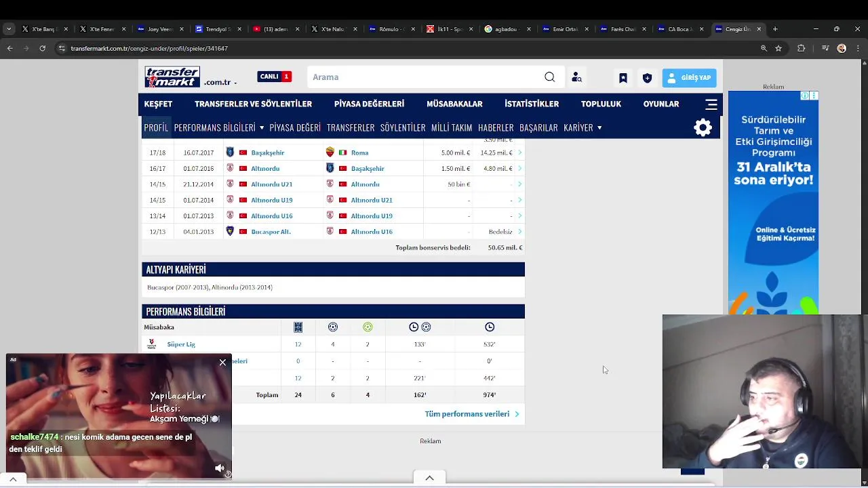
Task: Open the hamburger menu icon
Action: click(711, 104)
